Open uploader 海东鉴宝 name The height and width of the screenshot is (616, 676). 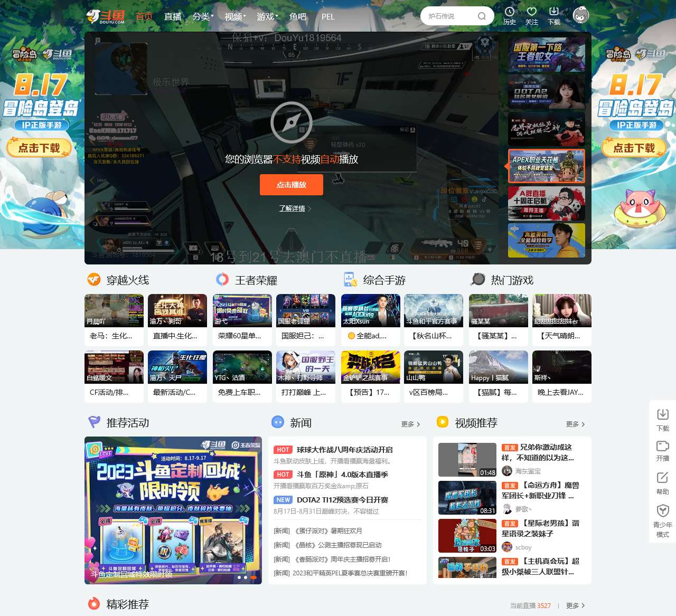(528, 471)
